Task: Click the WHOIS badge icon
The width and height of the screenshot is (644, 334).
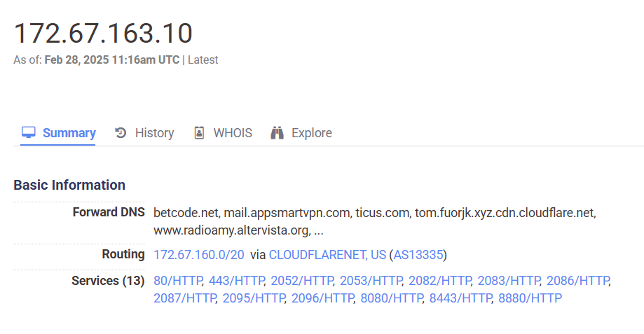Action: tap(199, 132)
